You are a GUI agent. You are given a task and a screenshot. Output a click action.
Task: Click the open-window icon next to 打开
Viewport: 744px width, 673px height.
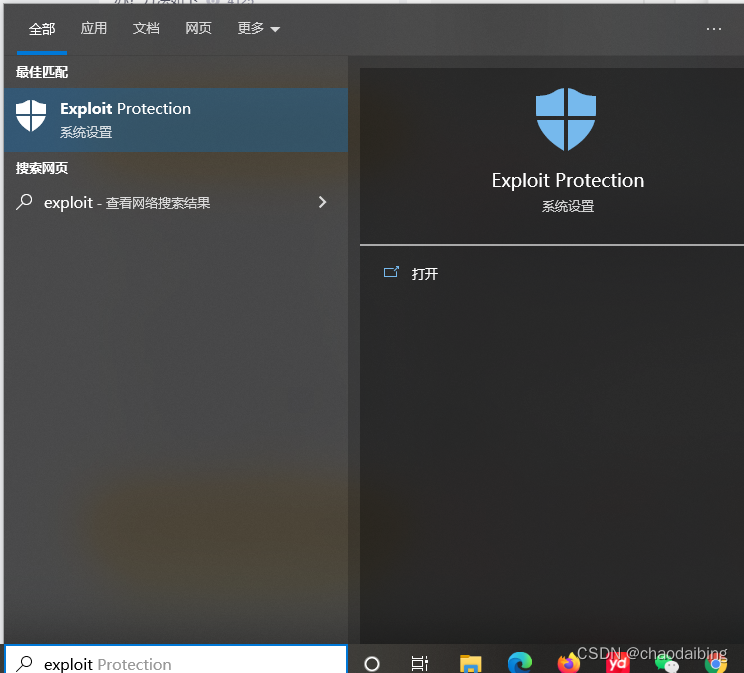coord(391,272)
